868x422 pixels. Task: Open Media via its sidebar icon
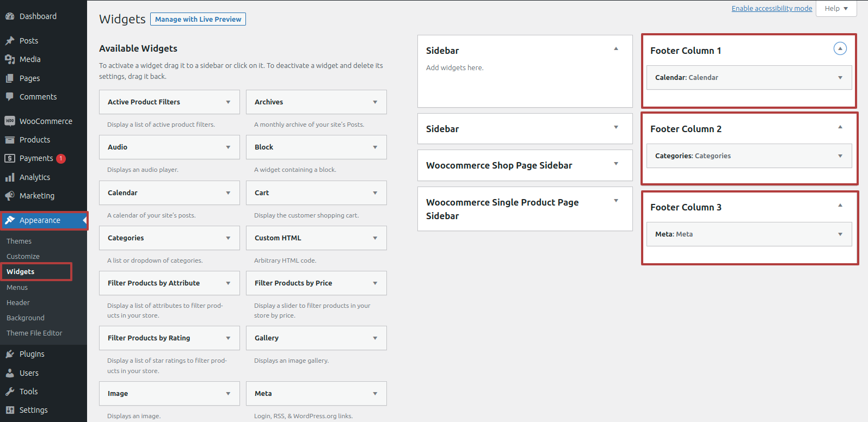[10, 59]
